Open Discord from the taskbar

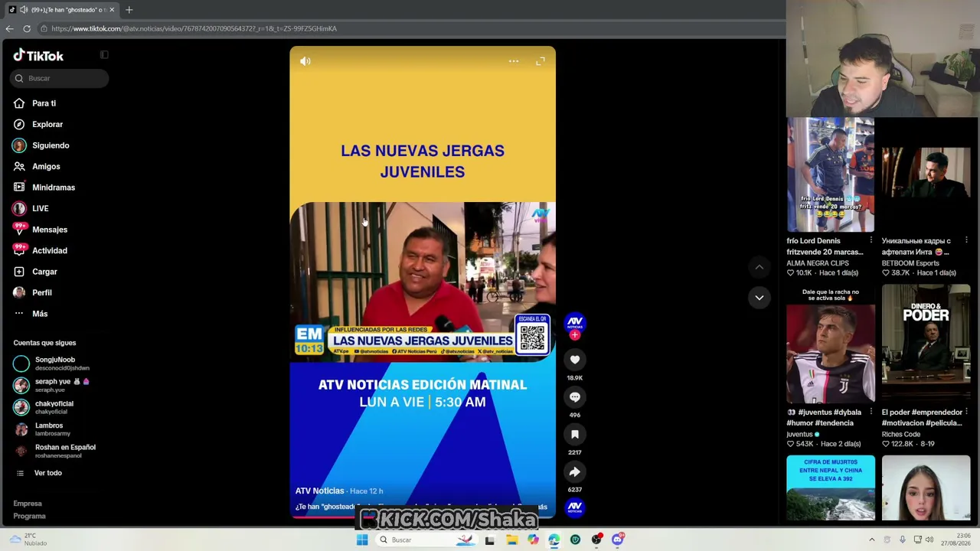pos(618,540)
